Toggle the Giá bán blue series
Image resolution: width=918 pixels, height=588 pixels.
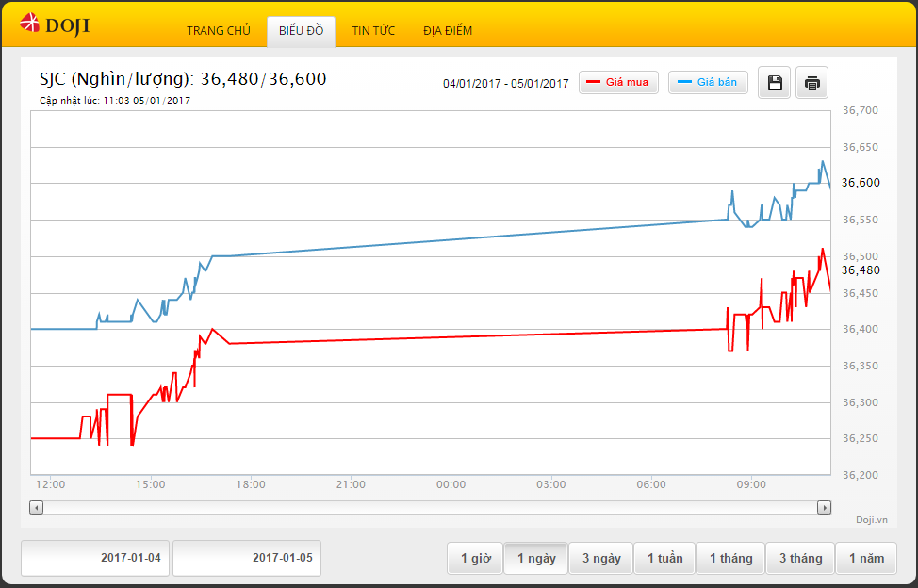tap(709, 83)
